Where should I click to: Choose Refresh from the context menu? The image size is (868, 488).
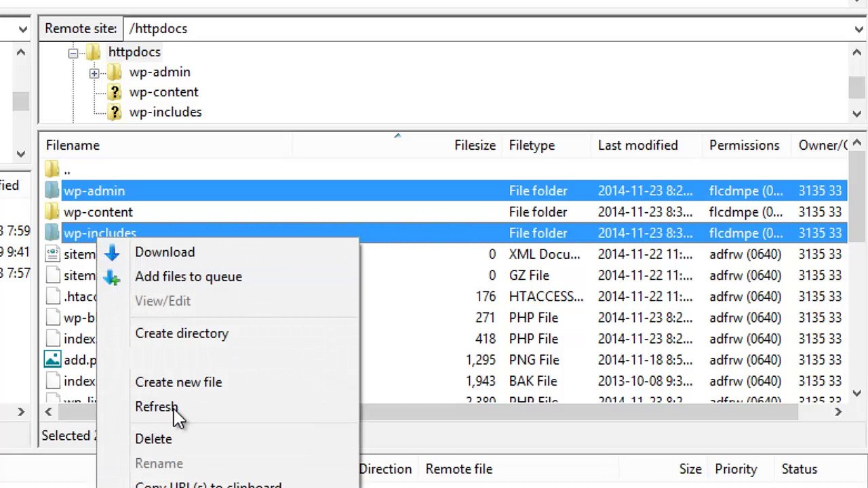point(156,407)
